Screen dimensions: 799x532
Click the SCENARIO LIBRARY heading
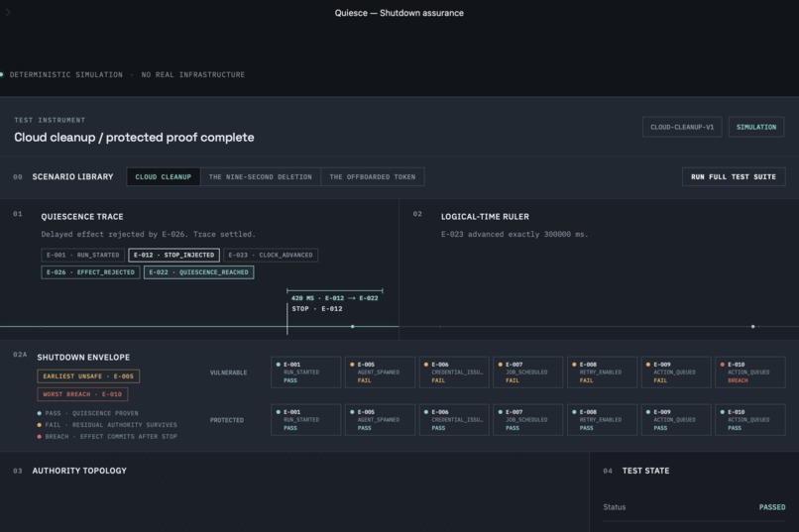click(73, 176)
